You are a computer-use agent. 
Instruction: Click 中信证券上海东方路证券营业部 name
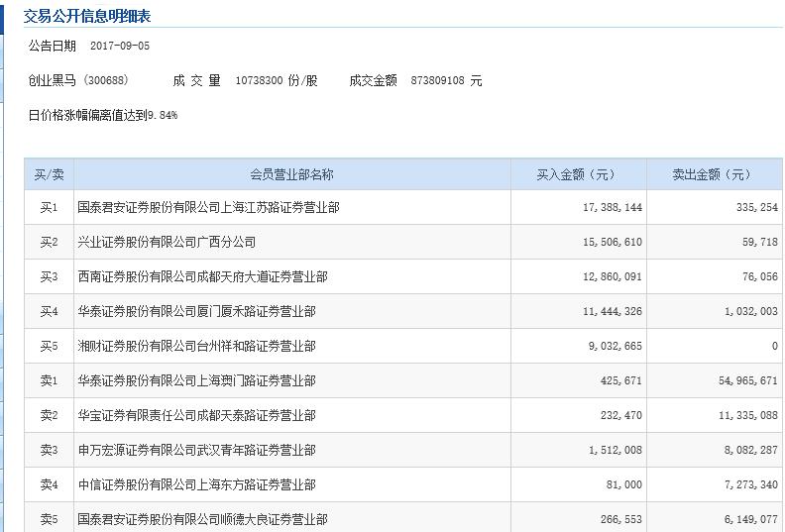click(x=197, y=484)
